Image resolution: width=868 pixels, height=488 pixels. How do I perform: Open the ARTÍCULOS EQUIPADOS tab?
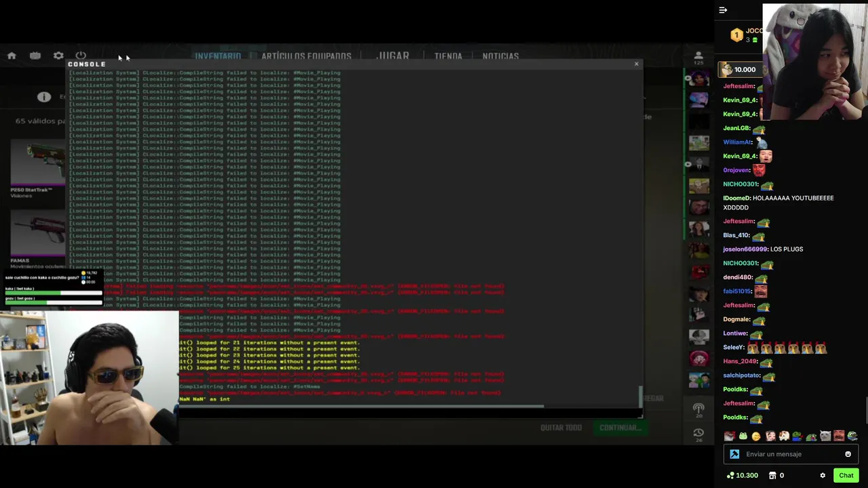coord(307,56)
